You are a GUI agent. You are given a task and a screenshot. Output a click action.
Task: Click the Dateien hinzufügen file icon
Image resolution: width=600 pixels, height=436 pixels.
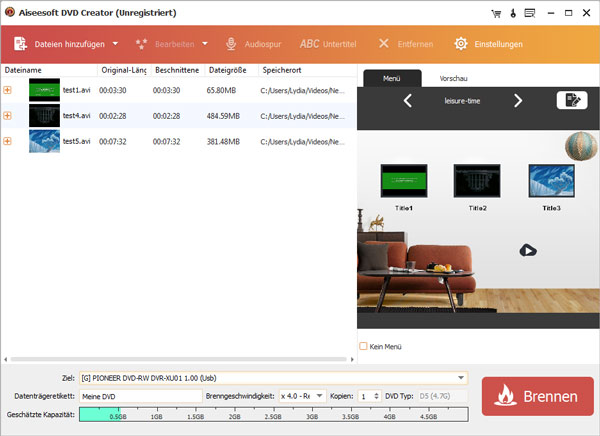20,44
